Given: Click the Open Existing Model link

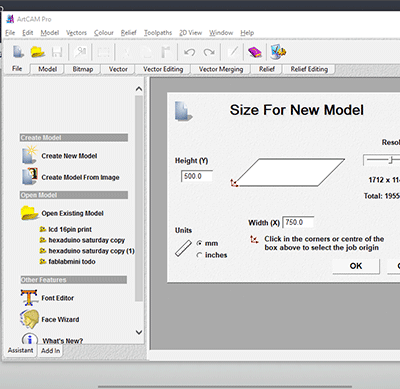Looking at the screenshot, I should pos(72,213).
